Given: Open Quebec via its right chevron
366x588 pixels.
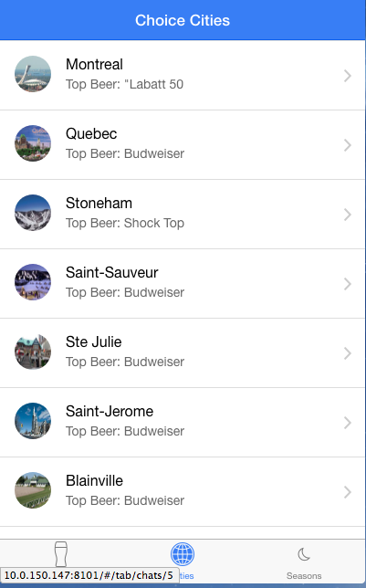Looking at the screenshot, I should pyautogui.click(x=348, y=145).
